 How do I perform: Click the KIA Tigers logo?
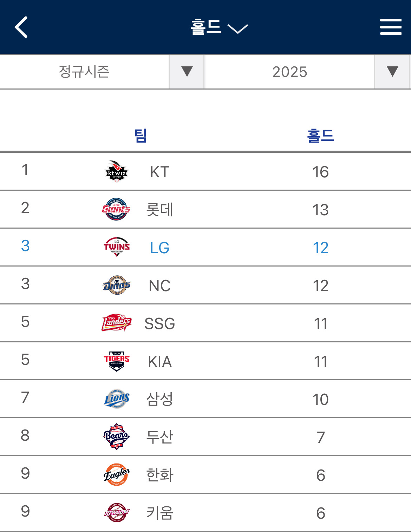pos(117,361)
